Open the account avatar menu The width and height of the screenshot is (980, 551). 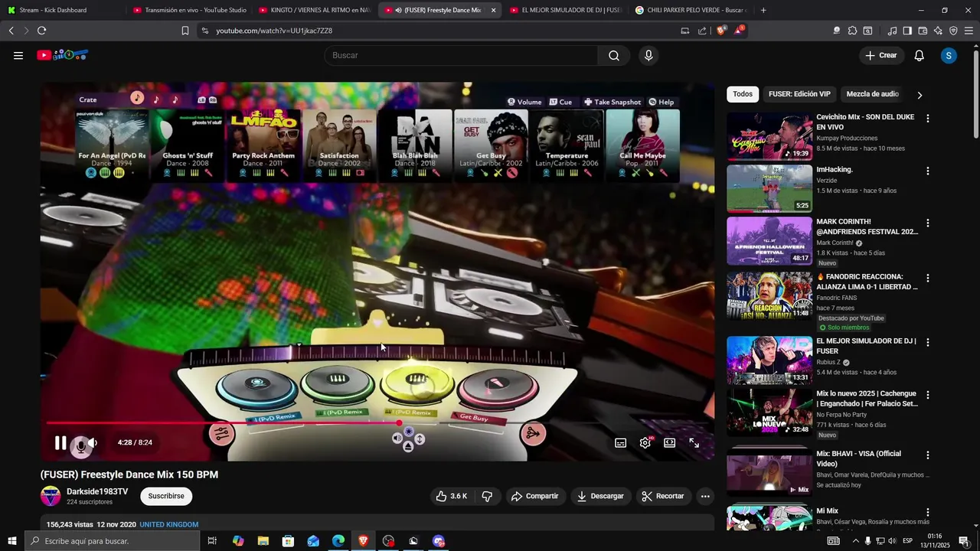(949, 55)
